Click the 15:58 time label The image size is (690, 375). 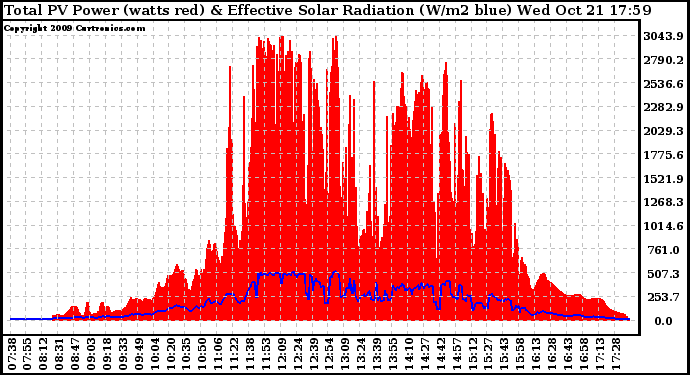[x=520, y=354]
